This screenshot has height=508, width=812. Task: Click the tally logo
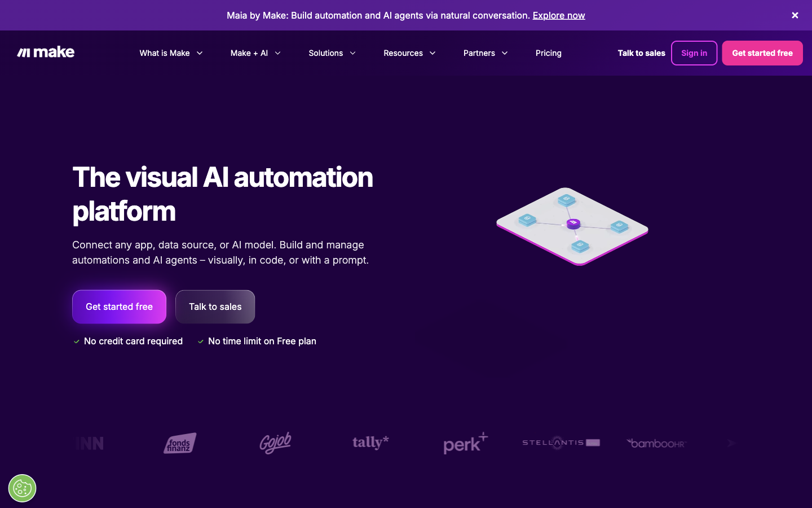[x=370, y=443]
